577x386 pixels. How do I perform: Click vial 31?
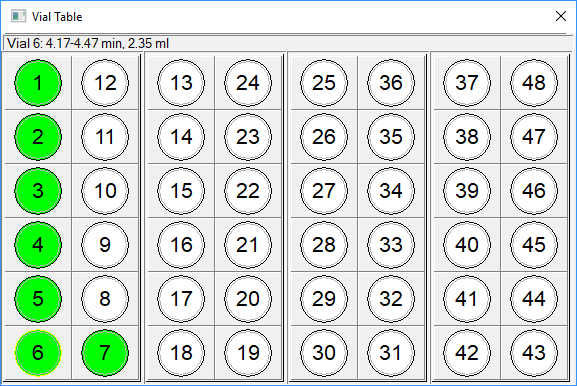(391, 353)
